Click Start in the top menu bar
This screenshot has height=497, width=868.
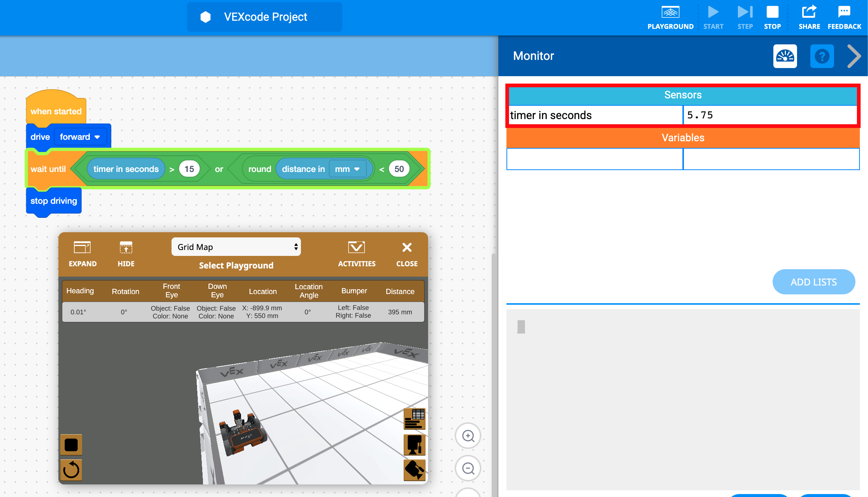click(x=713, y=11)
